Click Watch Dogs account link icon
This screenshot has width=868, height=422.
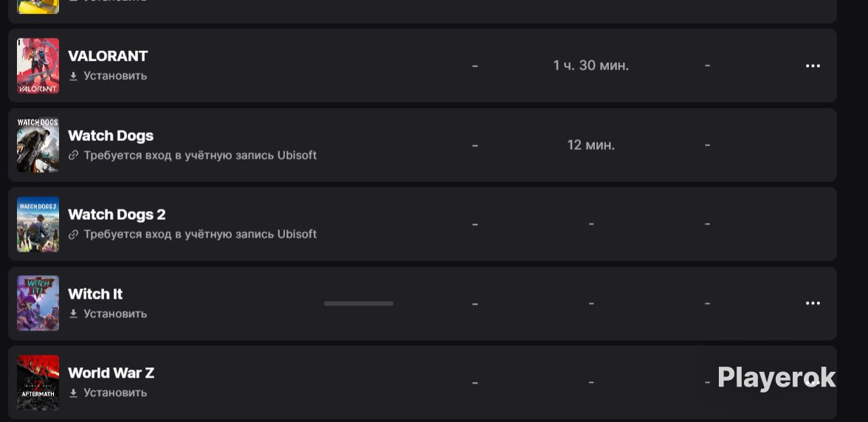pos(73,156)
